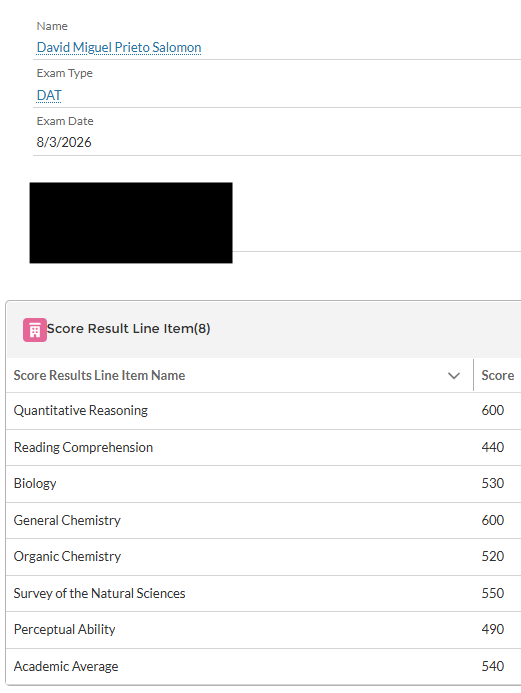
Task: Click the Academic Average line item
Action: click(x=66, y=666)
